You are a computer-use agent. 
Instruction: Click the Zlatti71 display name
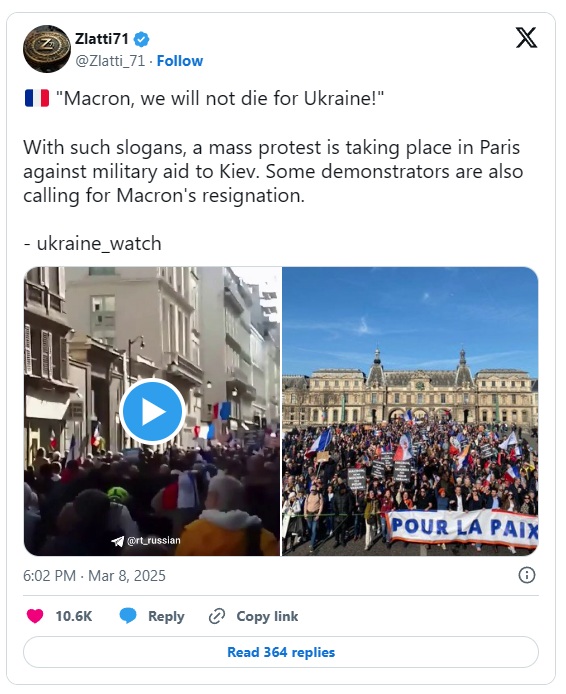101,39
